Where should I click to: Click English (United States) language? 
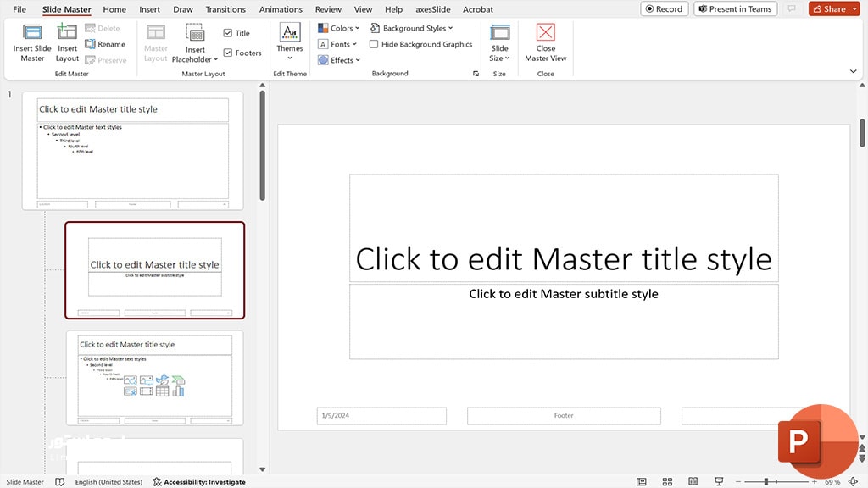tap(108, 482)
